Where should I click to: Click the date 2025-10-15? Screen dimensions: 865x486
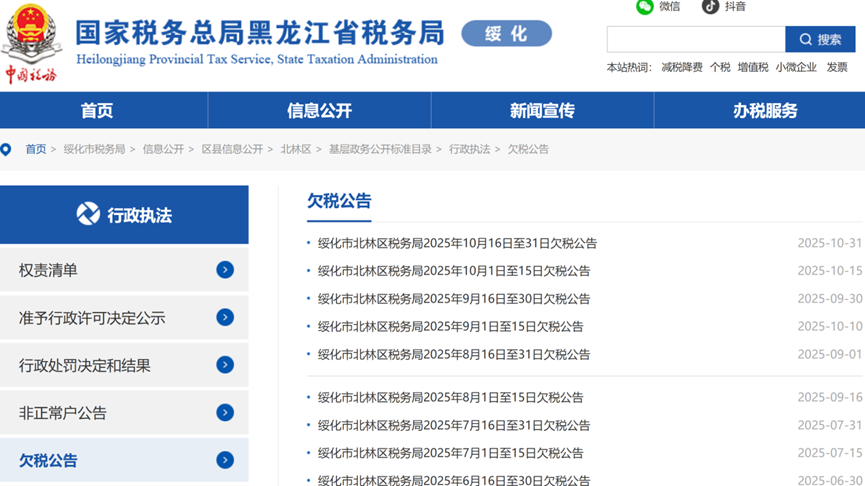click(x=830, y=271)
